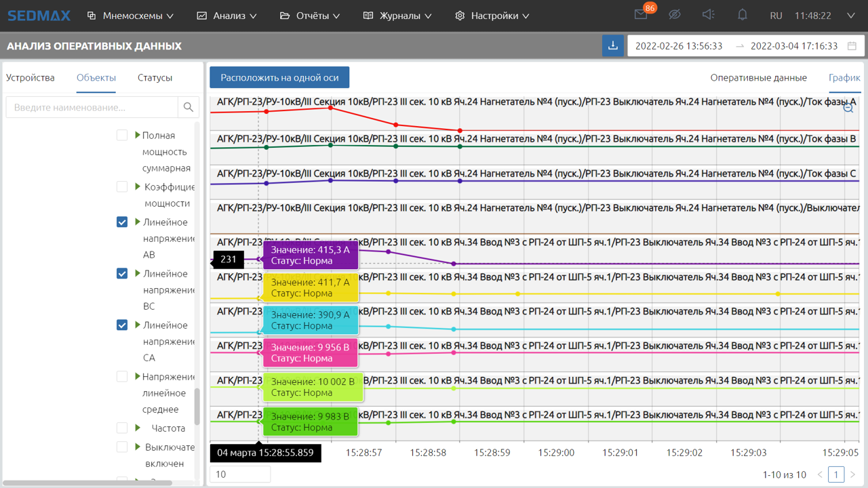The height and width of the screenshot is (488, 868).
Task: Click the search magnifier icon in sidebar
Action: pyautogui.click(x=189, y=107)
